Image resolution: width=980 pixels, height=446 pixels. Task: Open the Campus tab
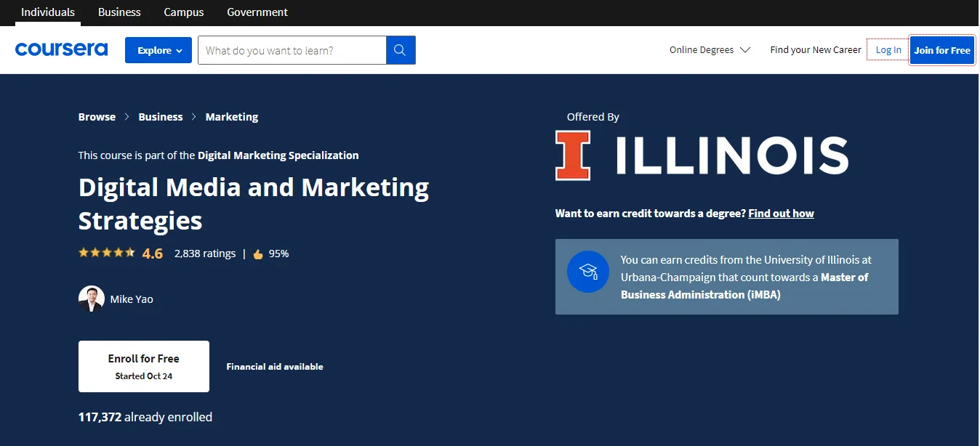point(184,12)
